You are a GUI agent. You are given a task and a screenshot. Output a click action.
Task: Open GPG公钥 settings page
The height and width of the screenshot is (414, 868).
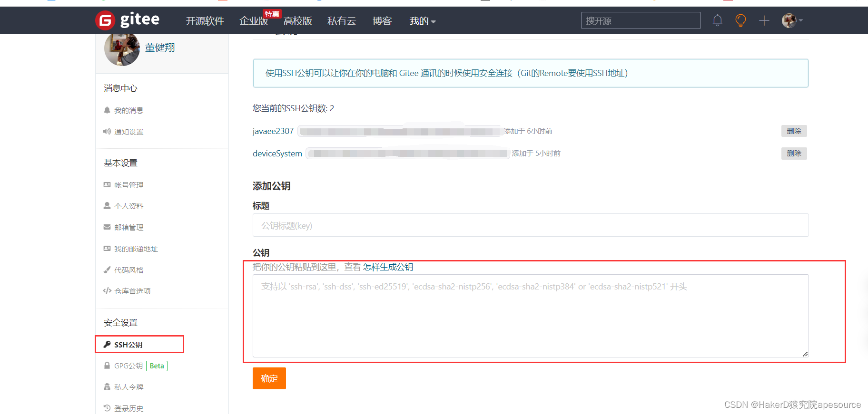128,366
